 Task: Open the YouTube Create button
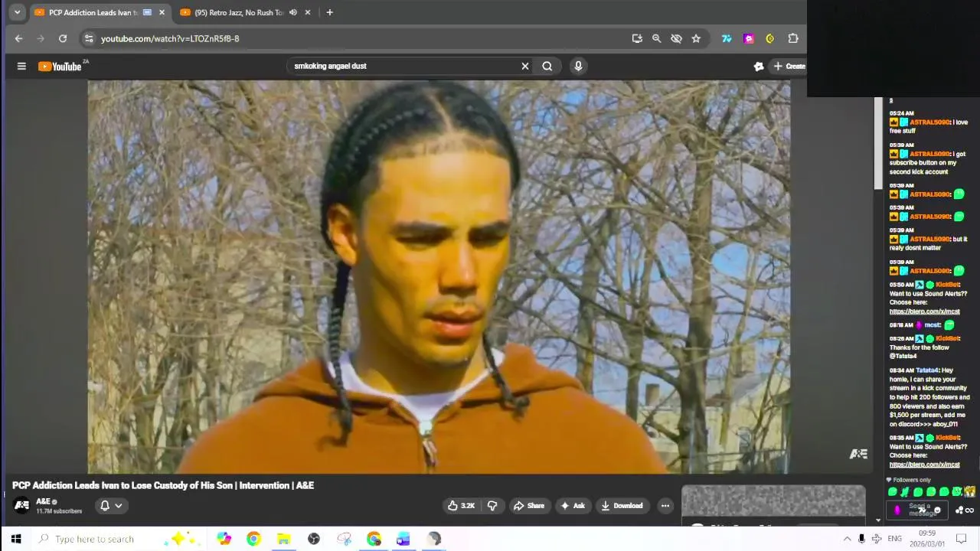tap(789, 66)
